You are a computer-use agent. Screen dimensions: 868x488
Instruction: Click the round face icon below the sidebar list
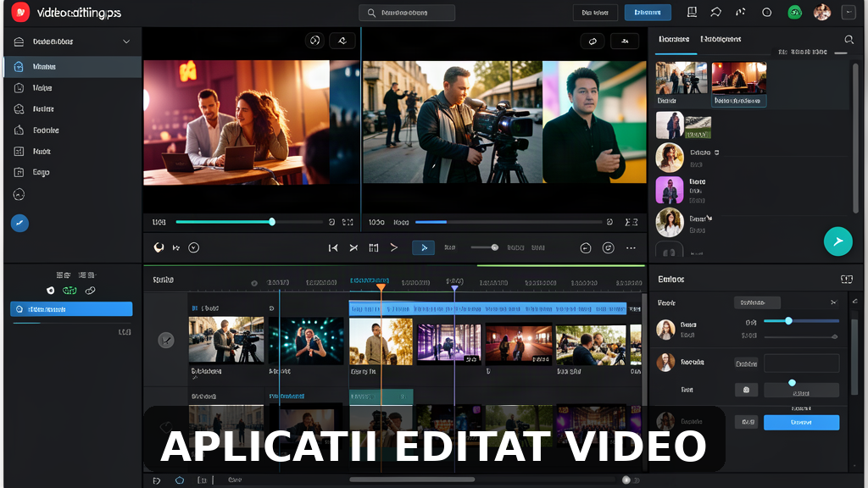click(19, 194)
